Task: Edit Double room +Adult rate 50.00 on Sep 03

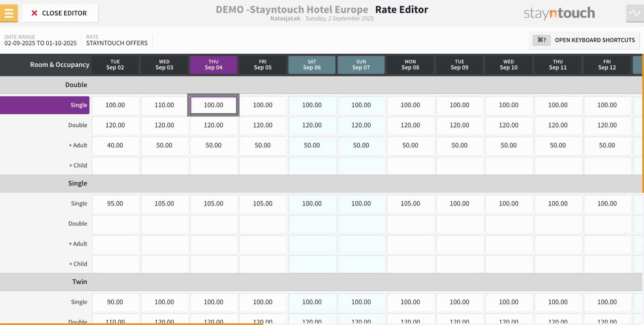Action: click(164, 145)
